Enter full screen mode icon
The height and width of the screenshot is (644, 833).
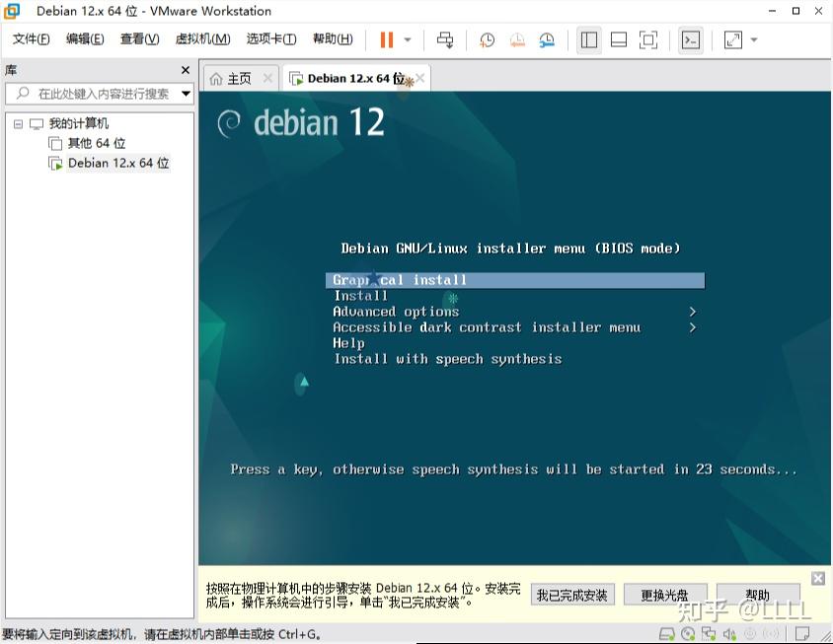pyautogui.click(x=648, y=39)
